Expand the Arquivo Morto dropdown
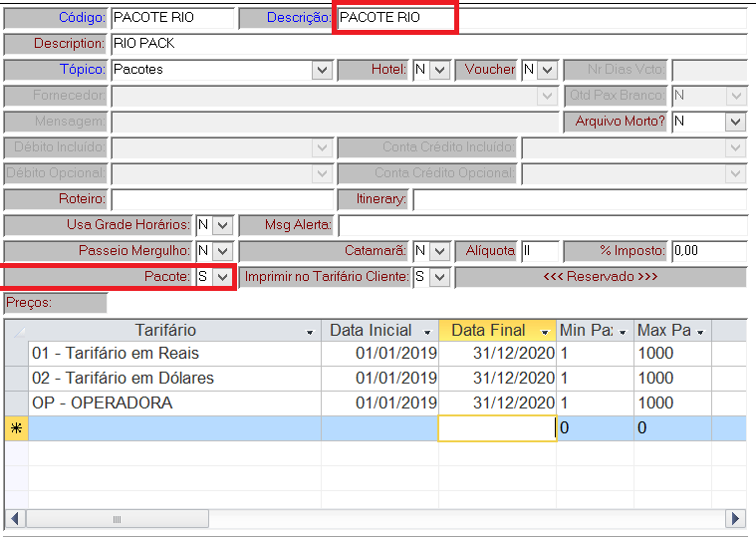Screen dimensions: 756x537 coord(735,122)
